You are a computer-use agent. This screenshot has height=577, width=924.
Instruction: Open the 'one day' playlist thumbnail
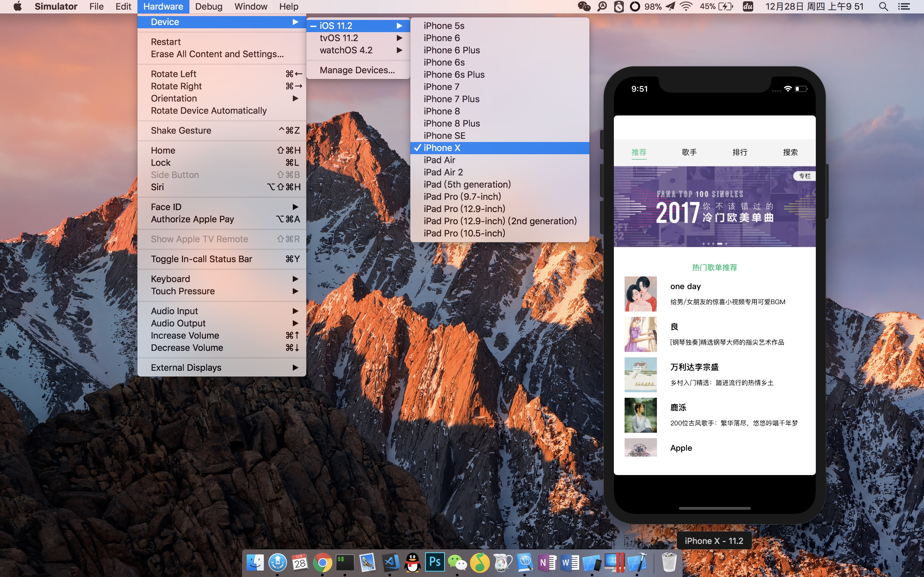(640, 294)
